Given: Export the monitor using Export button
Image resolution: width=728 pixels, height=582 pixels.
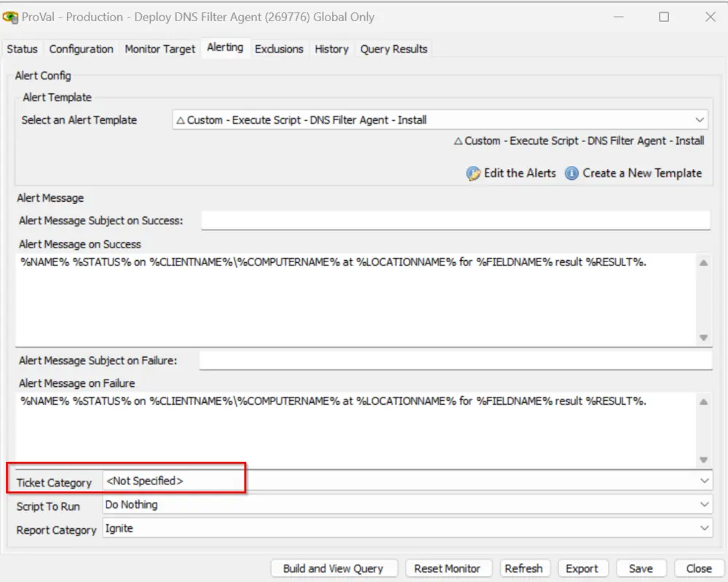Looking at the screenshot, I should [582, 569].
